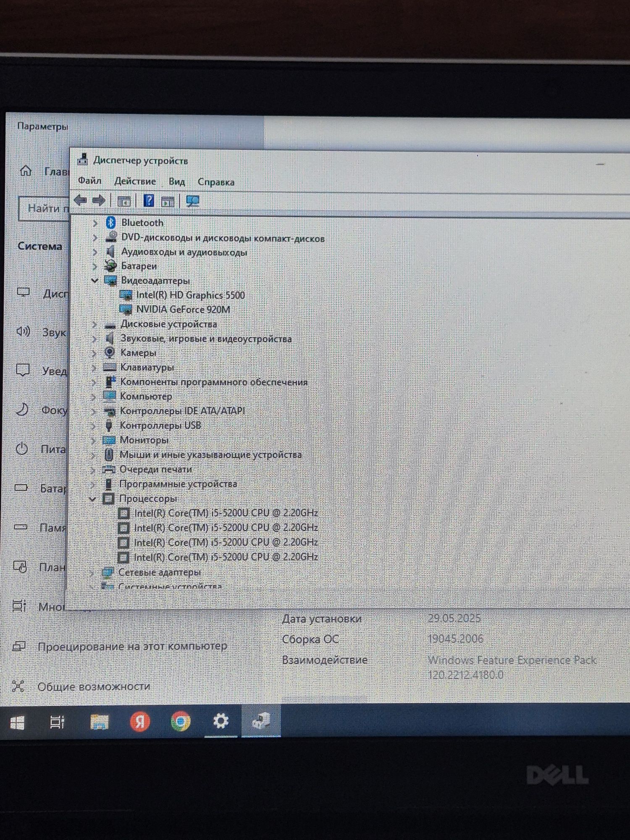The height and width of the screenshot is (840, 630).
Task: Click the Мыши mouse icon
Action: 109,454
